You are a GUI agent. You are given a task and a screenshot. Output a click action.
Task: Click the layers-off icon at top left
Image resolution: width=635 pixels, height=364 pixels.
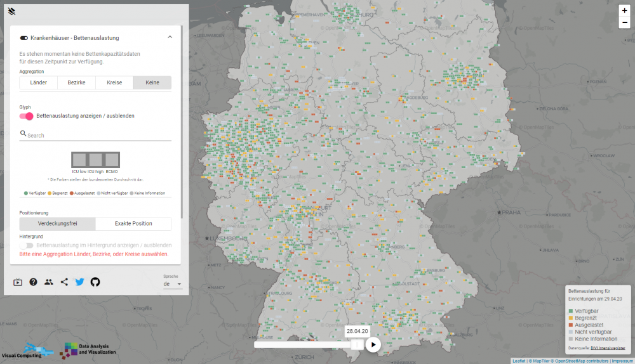point(12,11)
